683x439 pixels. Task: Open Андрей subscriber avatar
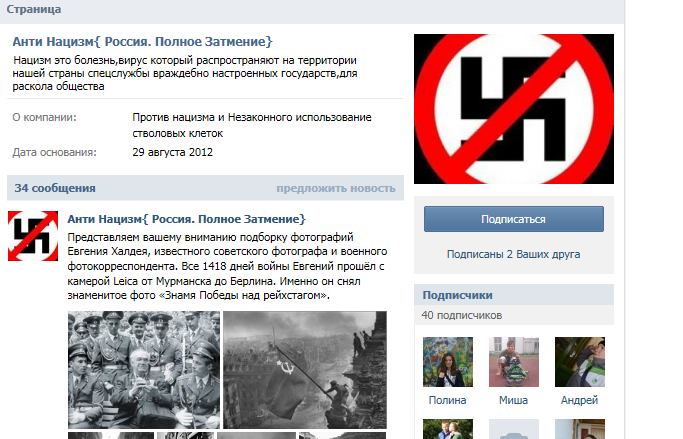pos(579,362)
